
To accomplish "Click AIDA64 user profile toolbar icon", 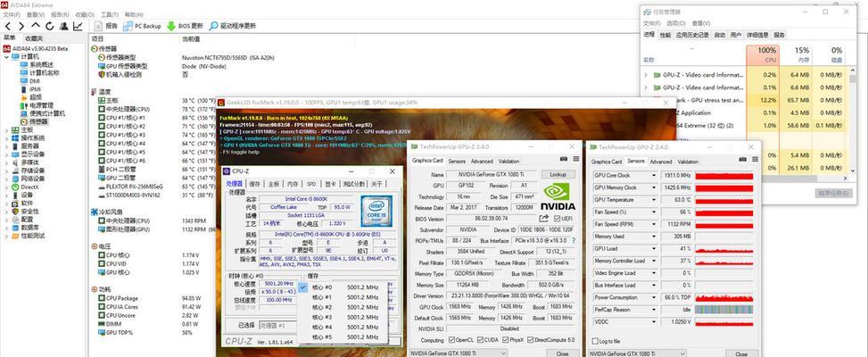I will point(64,26).
